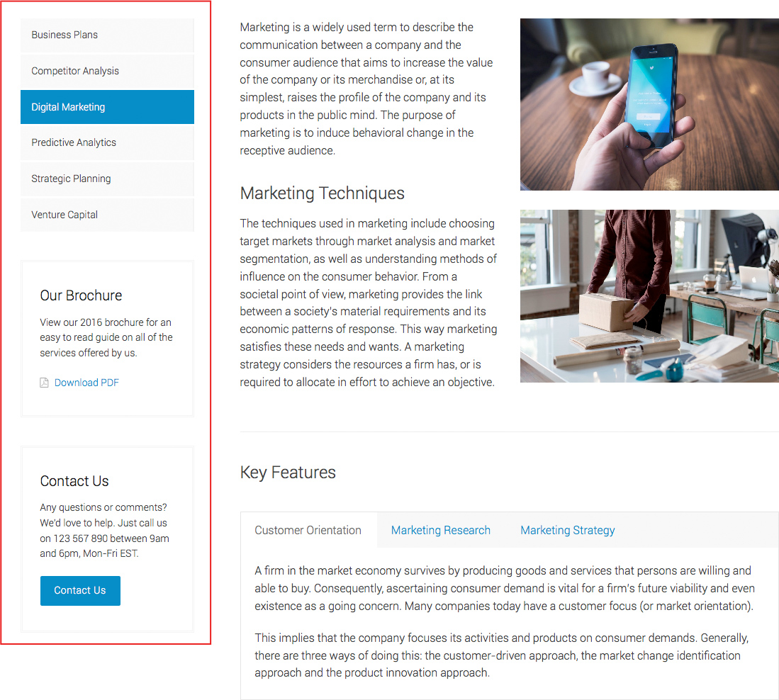
Task: Click the Key Features heading
Action: (288, 472)
